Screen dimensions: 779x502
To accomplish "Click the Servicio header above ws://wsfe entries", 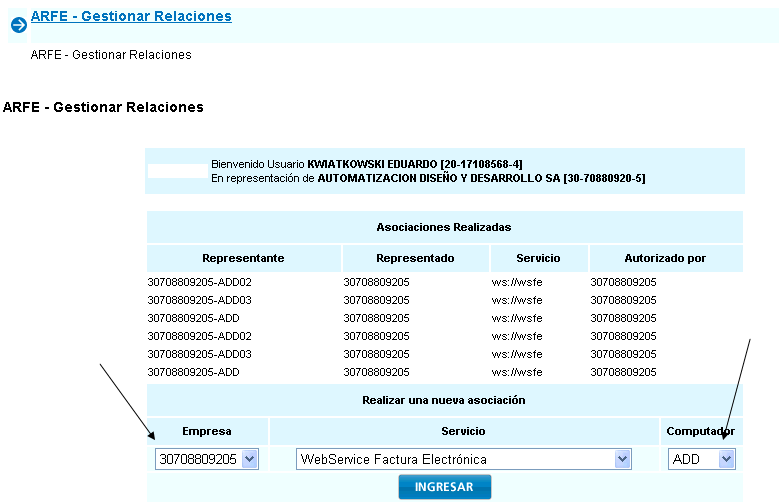I will point(538,258).
